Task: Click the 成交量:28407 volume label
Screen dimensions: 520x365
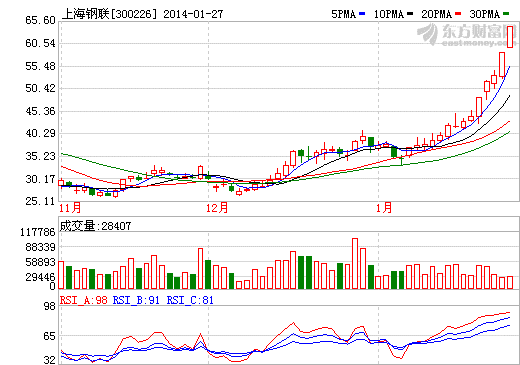Action: 95,226
